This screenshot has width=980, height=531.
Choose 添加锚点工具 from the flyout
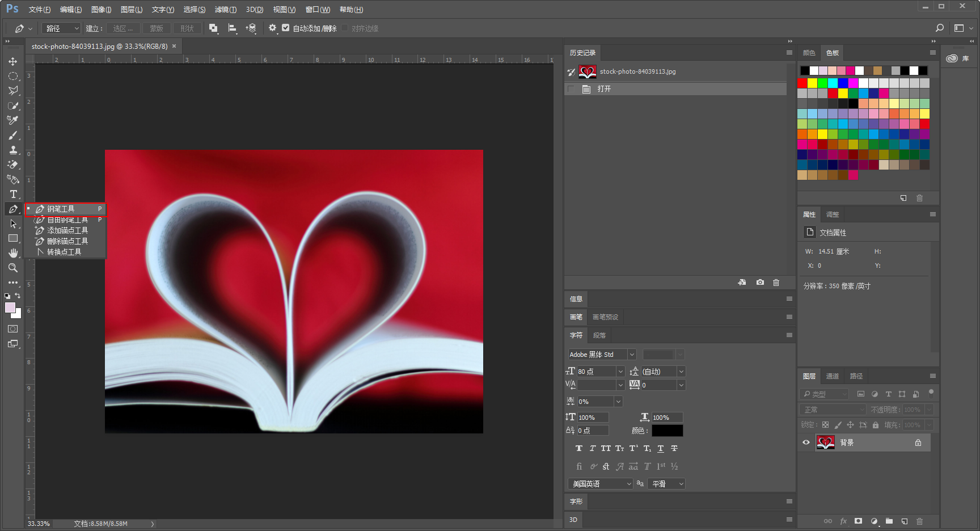[67, 230]
